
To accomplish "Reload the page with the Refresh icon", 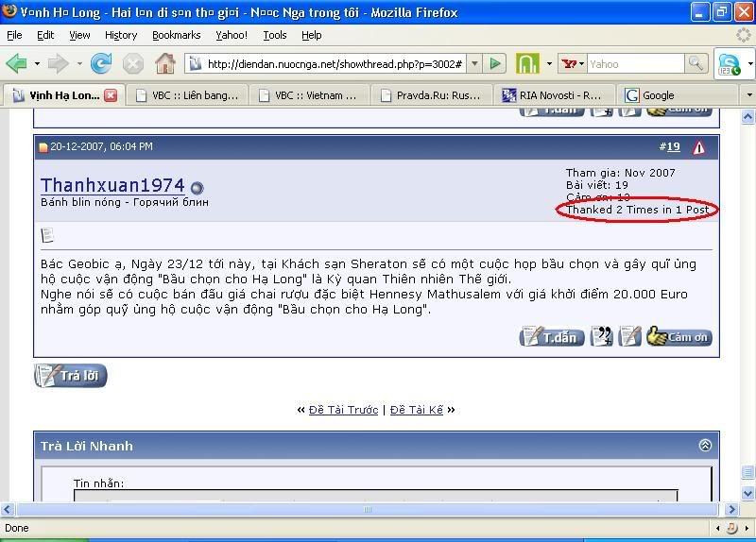I will (100, 64).
